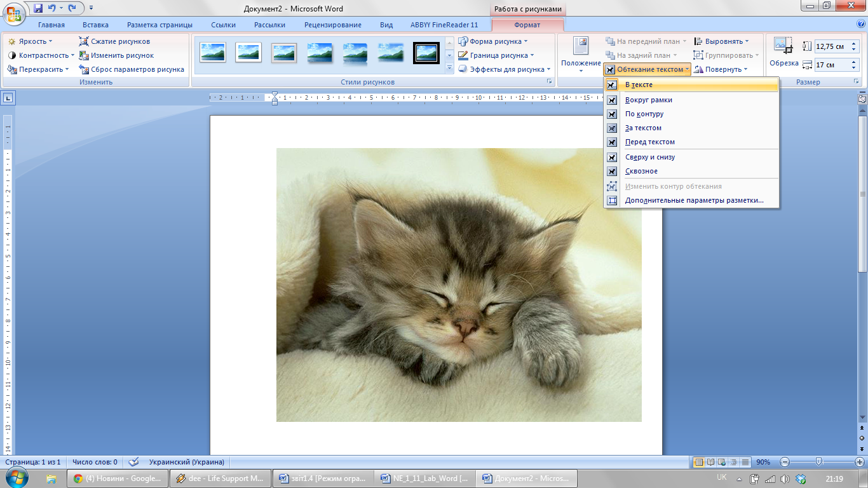Open Chrome Новини taskbar button

[117, 478]
